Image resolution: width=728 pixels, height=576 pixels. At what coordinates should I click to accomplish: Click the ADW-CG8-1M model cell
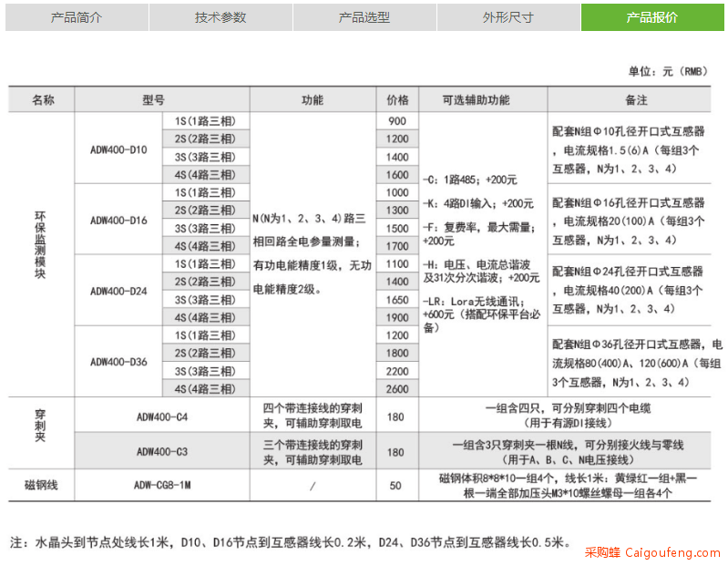point(162,485)
